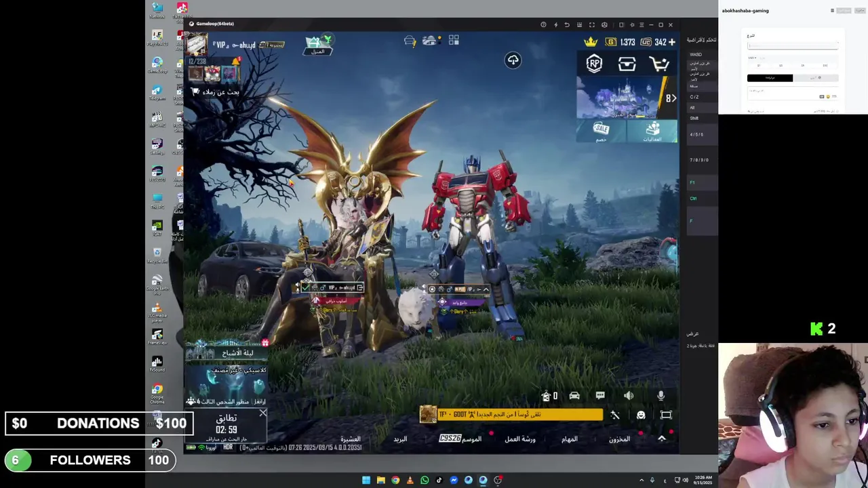868x488 pixels.
Task: Open the RP Royale Pass icon
Action: [594, 64]
